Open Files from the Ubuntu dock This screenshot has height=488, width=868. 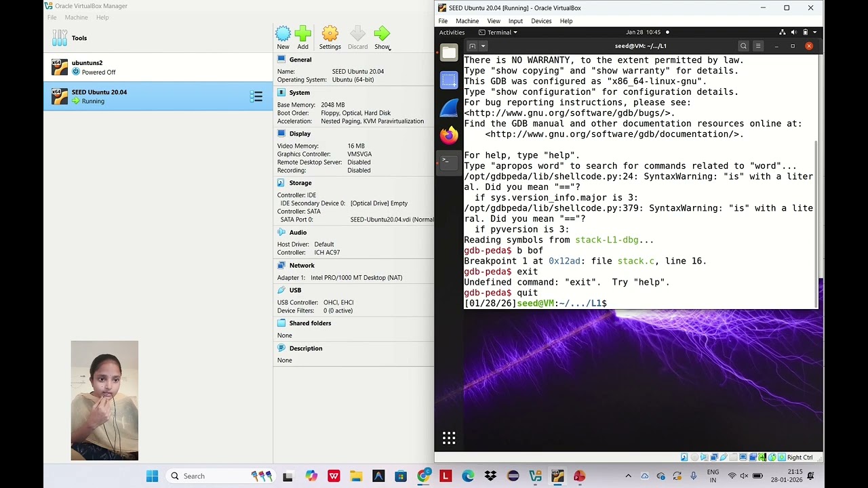click(449, 52)
